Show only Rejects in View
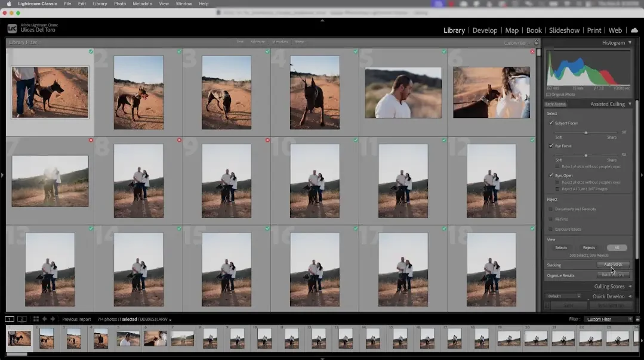 pyautogui.click(x=589, y=248)
